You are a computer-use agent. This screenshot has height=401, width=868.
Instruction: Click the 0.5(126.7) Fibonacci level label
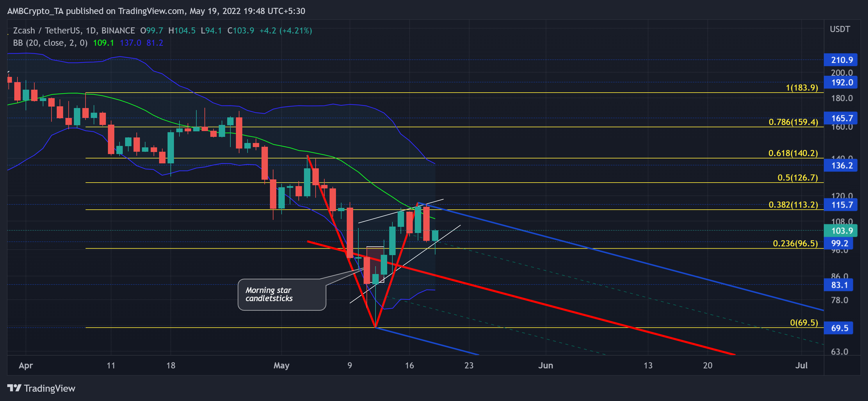pos(798,178)
